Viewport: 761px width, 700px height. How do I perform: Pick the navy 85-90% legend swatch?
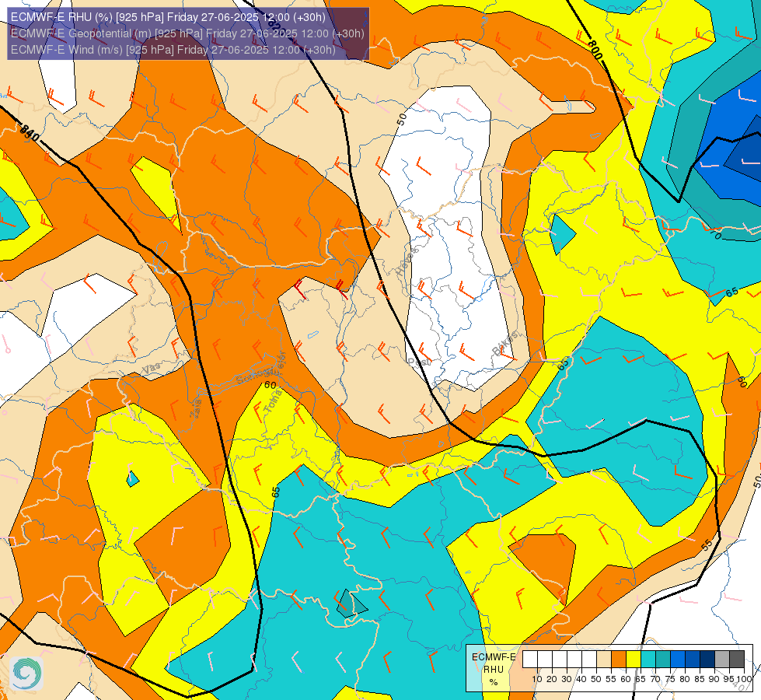[x=707, y=660]
